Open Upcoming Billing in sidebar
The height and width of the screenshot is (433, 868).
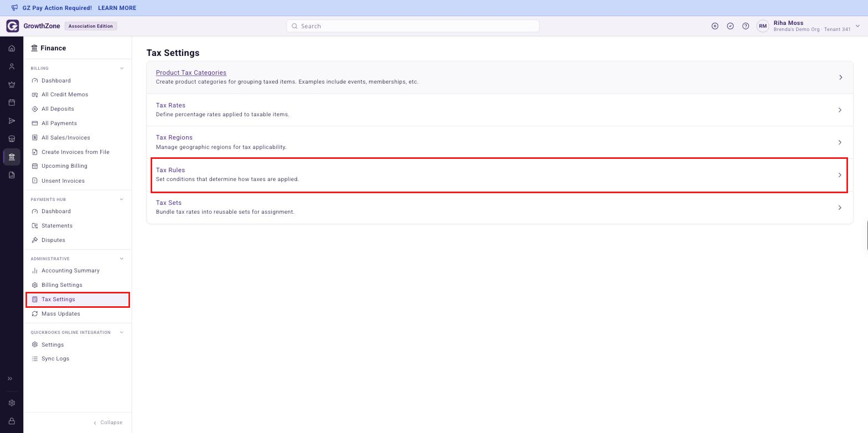[x=64, y=166]
